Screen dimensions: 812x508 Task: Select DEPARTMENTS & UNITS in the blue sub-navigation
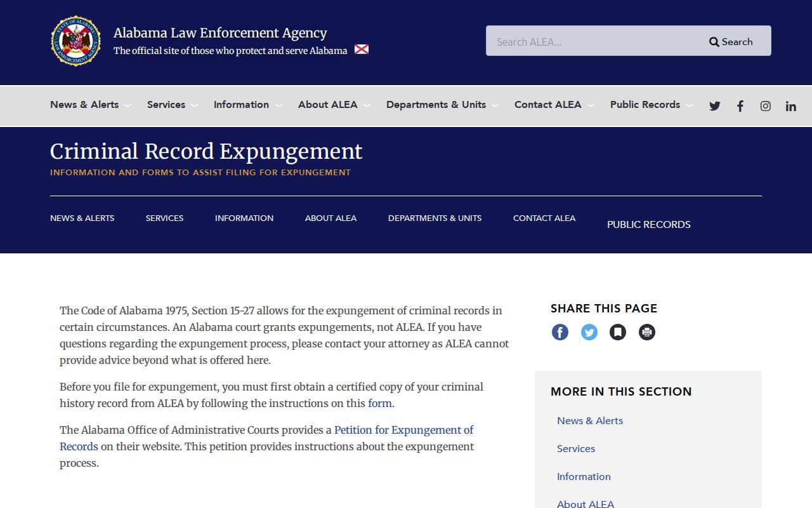pos(435,218)
